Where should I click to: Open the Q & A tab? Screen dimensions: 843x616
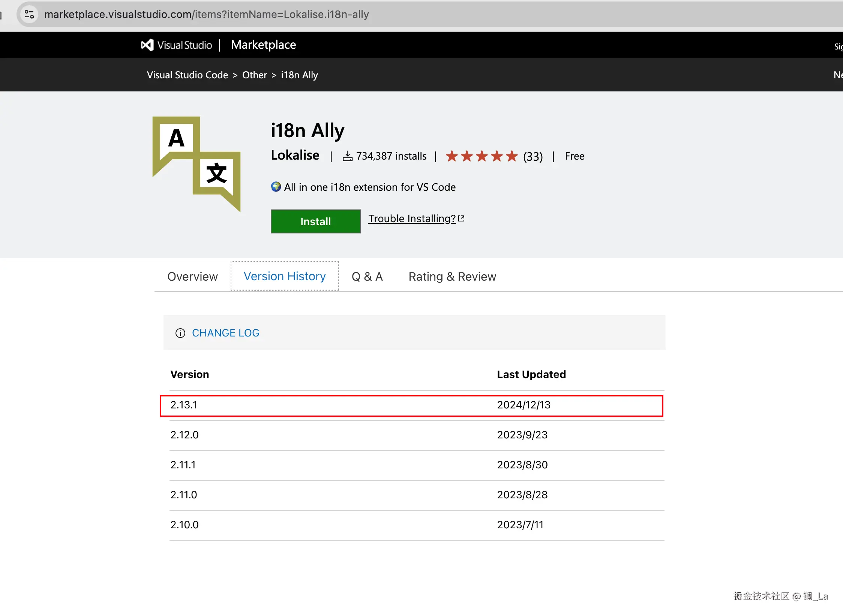click(367, 277)
